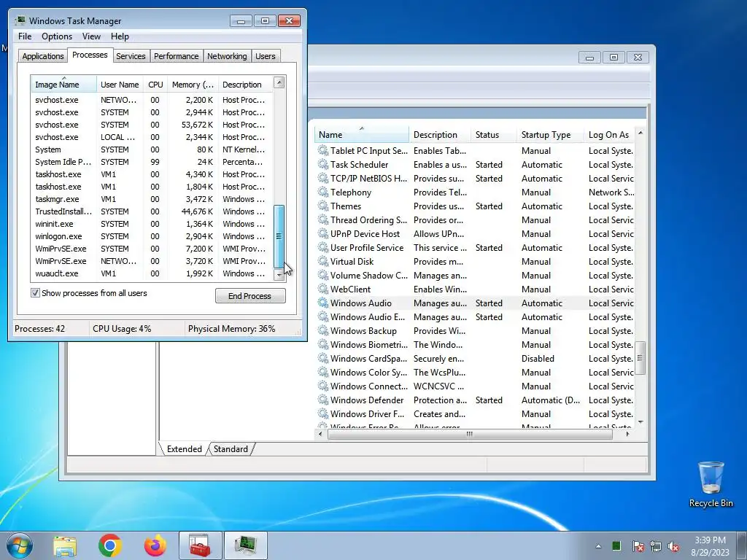Screen dimensions: 747x560
Task: Select the Extended tab in Services window
Action: (185, 449)
